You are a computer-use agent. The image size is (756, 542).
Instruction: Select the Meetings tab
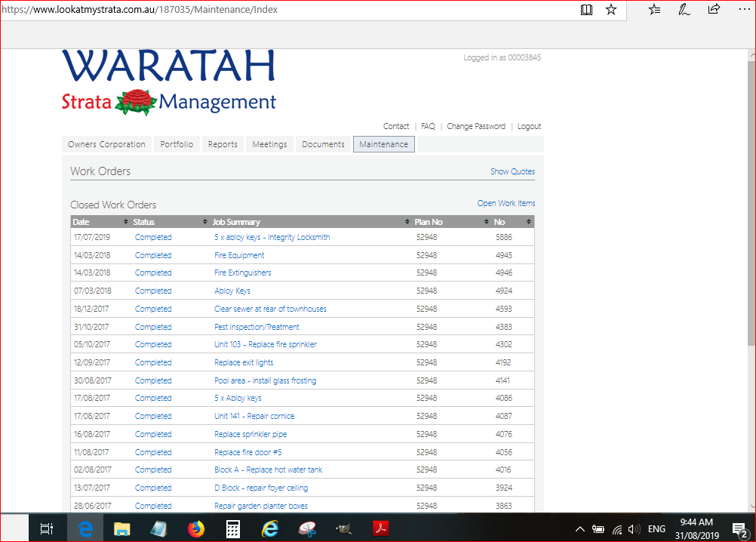269,144
